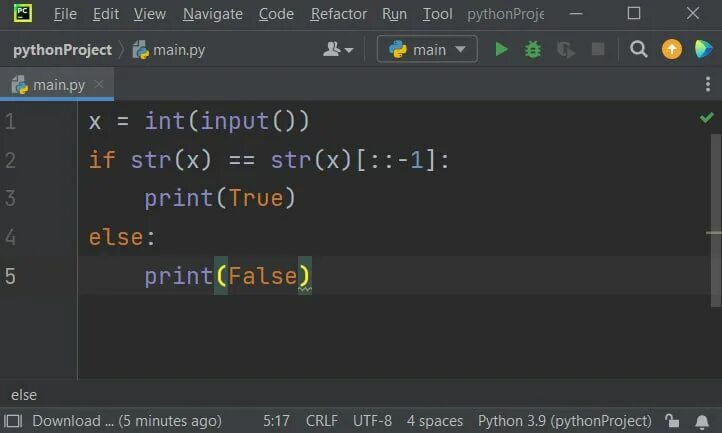Change UTF-8 file encoding setting
The height and width of the screenshot is (433, 722).
click(x=373, y=421)
